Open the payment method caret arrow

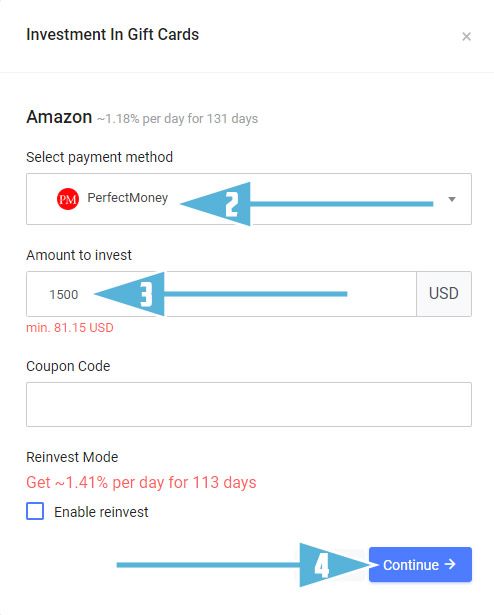(x=452, y=199)
